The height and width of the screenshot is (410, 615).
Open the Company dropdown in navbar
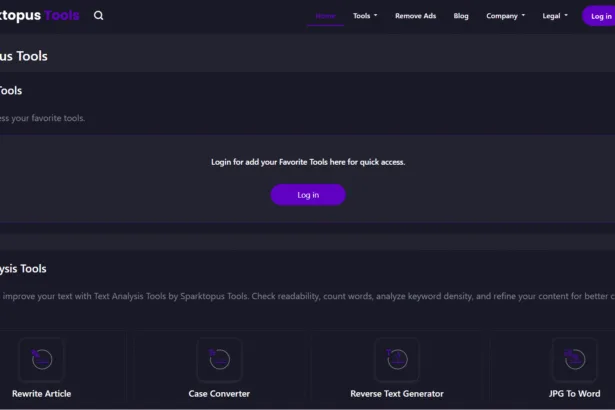click(505, 16)
